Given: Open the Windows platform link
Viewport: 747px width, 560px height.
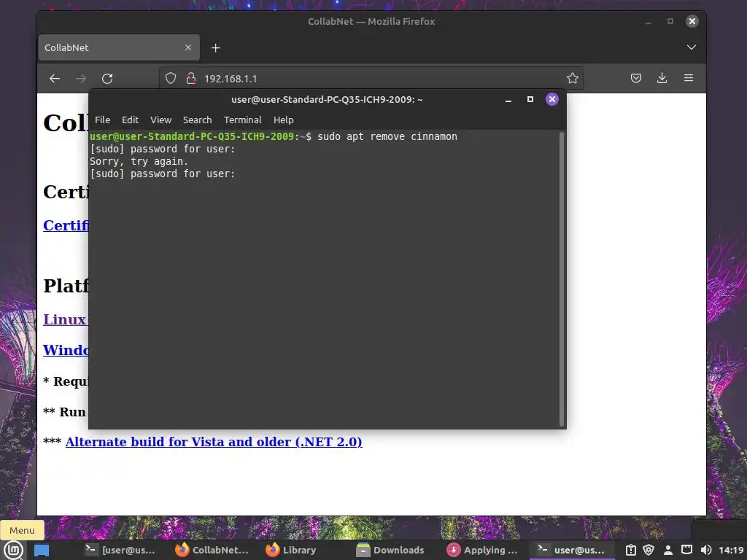Looking at the screenshot, I should [66, 350].
